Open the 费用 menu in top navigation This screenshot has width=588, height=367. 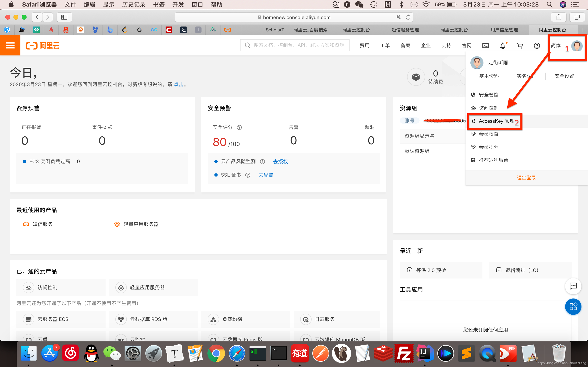pyautogui.click(x=364, y=46)
